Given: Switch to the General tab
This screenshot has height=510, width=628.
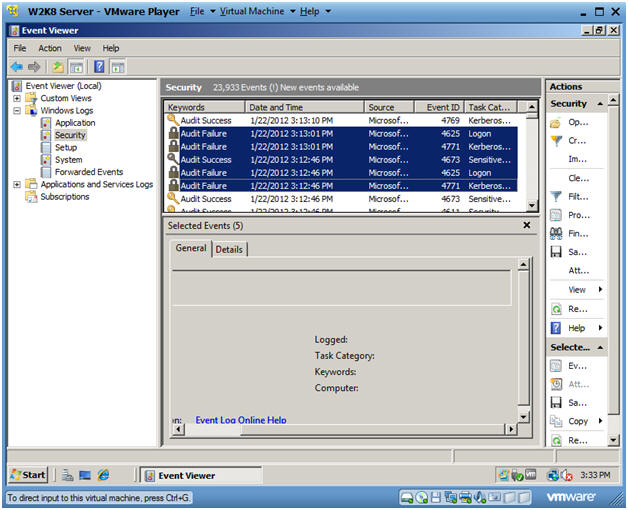Looking at the screenshot, I should click(x=191, y=248).
